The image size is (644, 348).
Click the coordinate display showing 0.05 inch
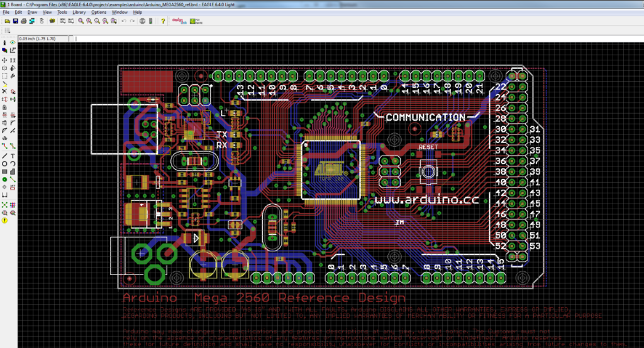[43, 38]
